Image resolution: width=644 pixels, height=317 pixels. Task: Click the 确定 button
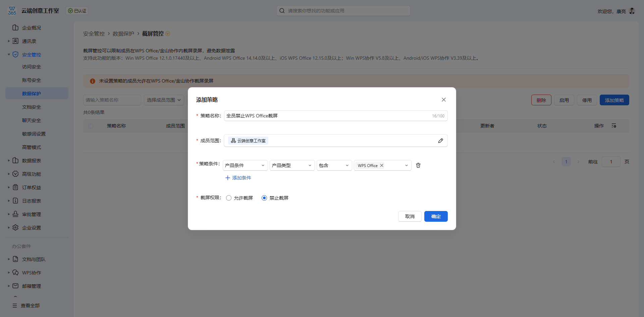tap(436, 216)
